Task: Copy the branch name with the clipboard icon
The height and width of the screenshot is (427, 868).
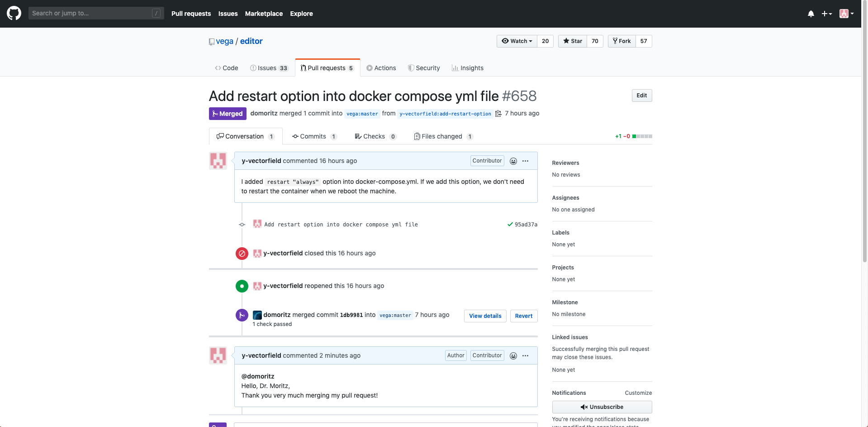Action: (498, 114)
